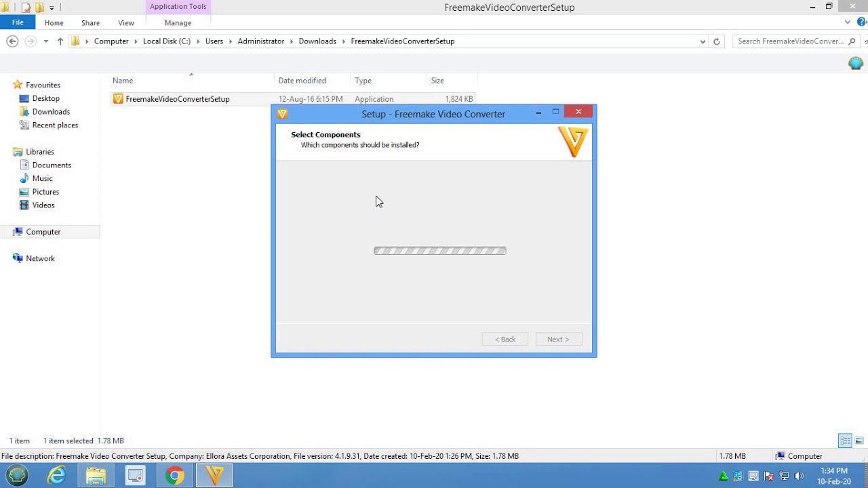Expand the Computer breadcrumb arrow
Viewport: 868px width, 488px height.
pos(136,41)
